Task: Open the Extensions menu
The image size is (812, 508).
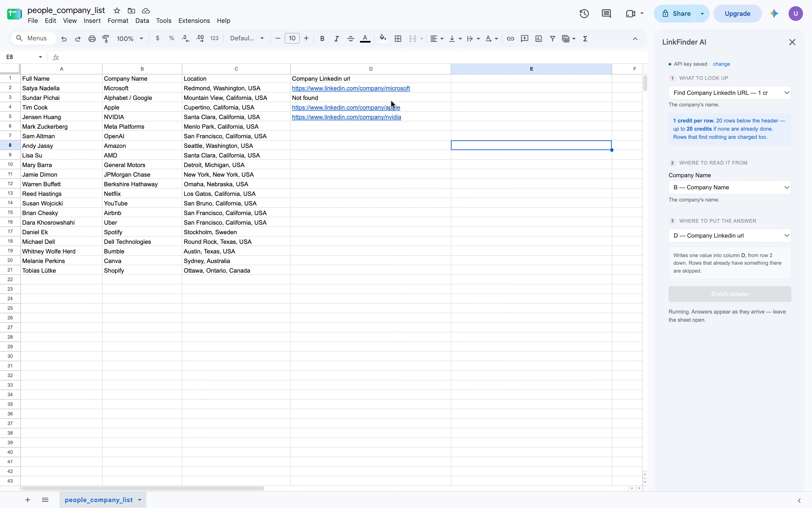Action: tap(194, 21)
